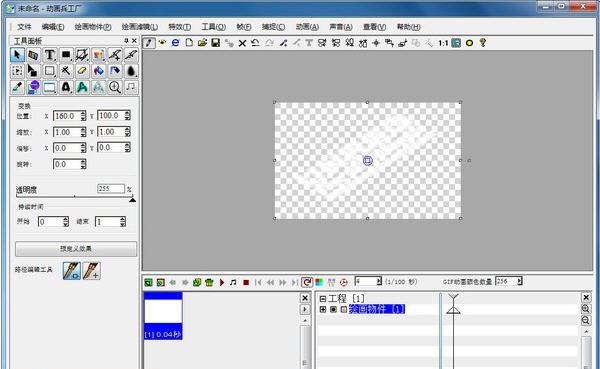The image size is (600, 369).
Task: Delete with the X toolbar icon
Action: click(x=242, y=43)
